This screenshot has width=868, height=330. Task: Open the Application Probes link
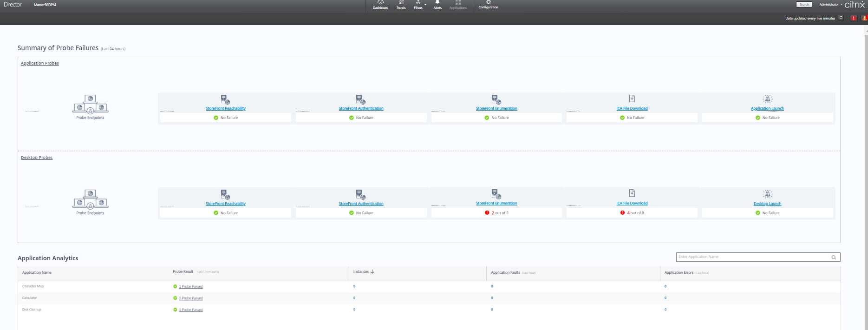point(39,63)
